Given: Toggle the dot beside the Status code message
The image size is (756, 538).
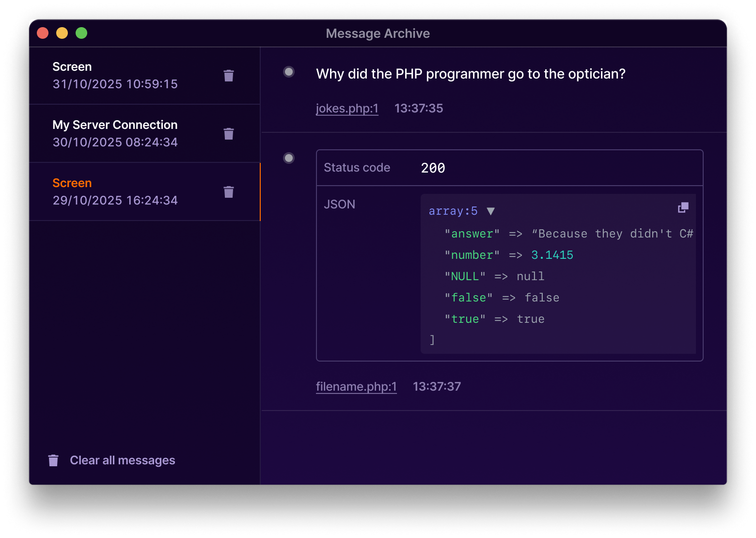Looking at the screenshot, I should click(x=289, y=158).
